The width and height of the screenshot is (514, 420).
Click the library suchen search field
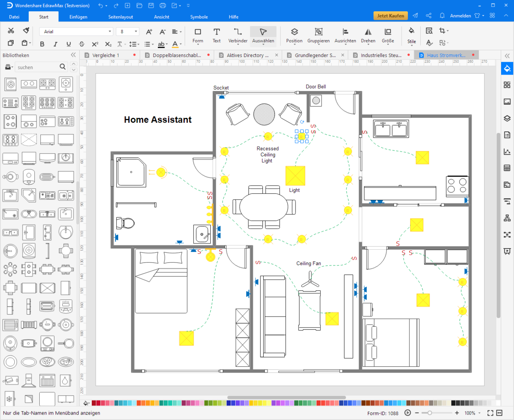click(37, 67)
